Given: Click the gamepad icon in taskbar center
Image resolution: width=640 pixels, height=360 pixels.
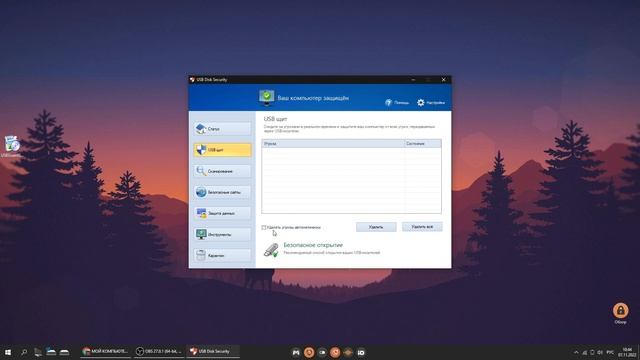Looking at the screenshot, I should [296, 352].
